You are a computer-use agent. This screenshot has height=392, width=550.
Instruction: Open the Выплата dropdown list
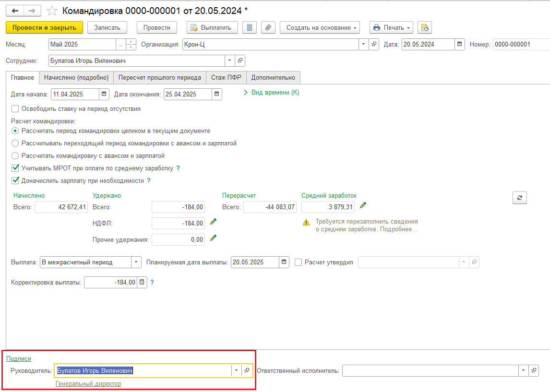(x=136, y=262)
